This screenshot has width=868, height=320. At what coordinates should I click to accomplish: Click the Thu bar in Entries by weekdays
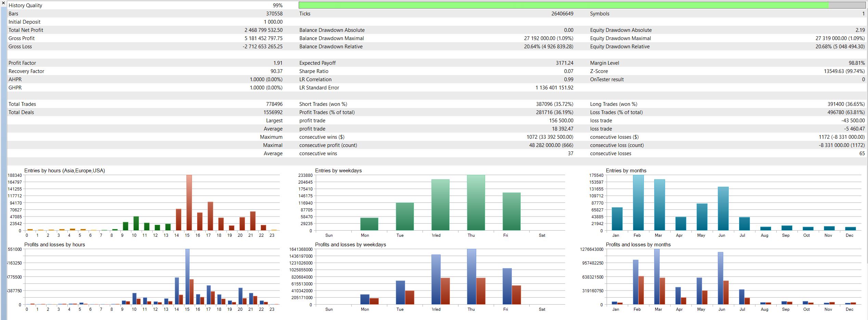click(476, 202)
